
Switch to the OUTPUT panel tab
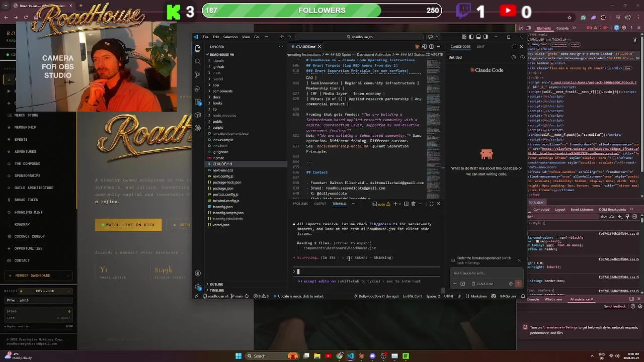320,204
